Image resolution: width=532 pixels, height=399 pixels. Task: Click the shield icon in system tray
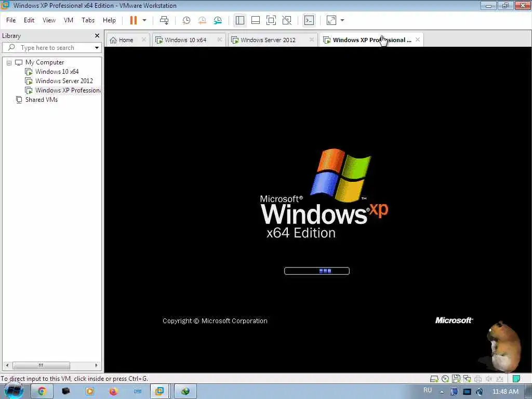pos(454,392)
